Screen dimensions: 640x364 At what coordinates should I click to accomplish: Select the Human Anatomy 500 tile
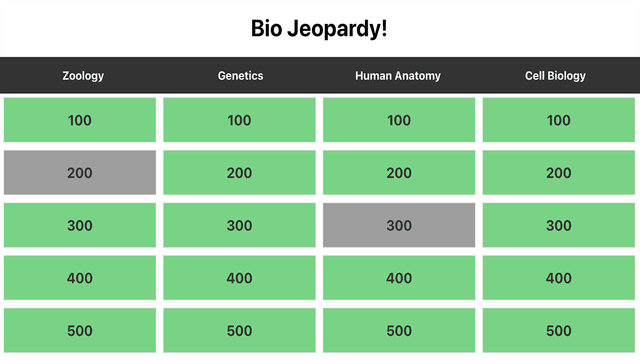(399, 331)
